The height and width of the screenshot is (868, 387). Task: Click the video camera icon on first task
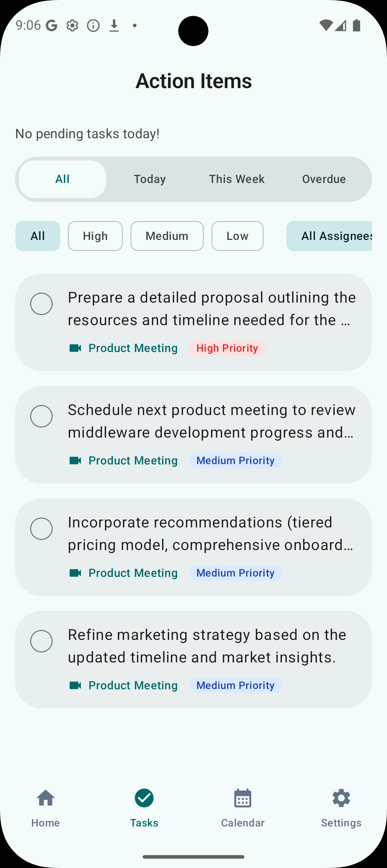coord(75,348)
